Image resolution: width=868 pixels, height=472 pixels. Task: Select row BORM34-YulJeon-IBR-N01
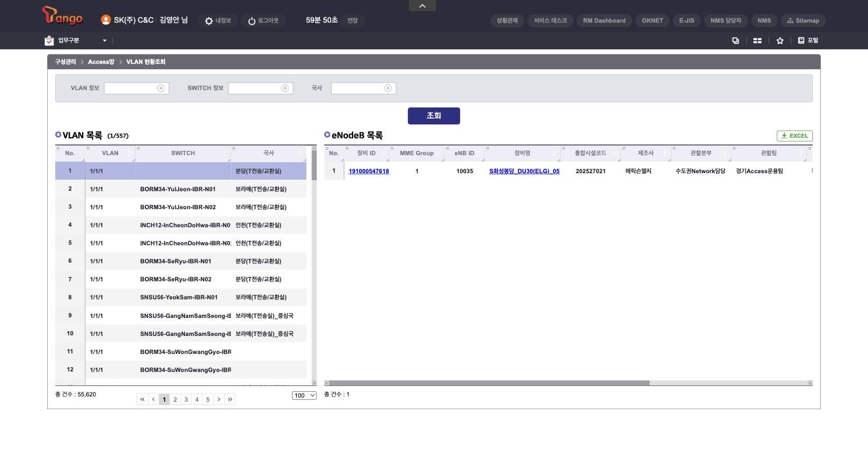pyautogui.click(x=181, y=189)
